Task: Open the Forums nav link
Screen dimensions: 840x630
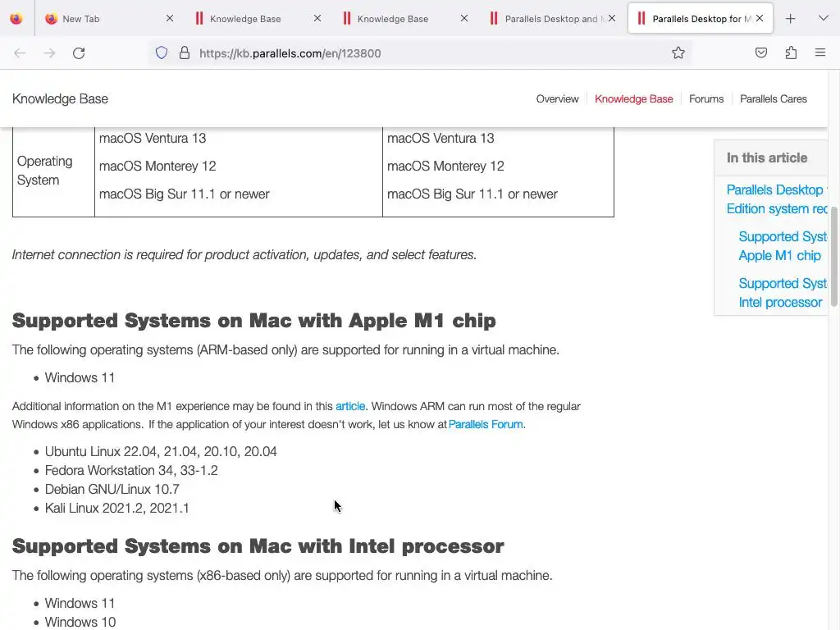Action: [x=706, y=99]
